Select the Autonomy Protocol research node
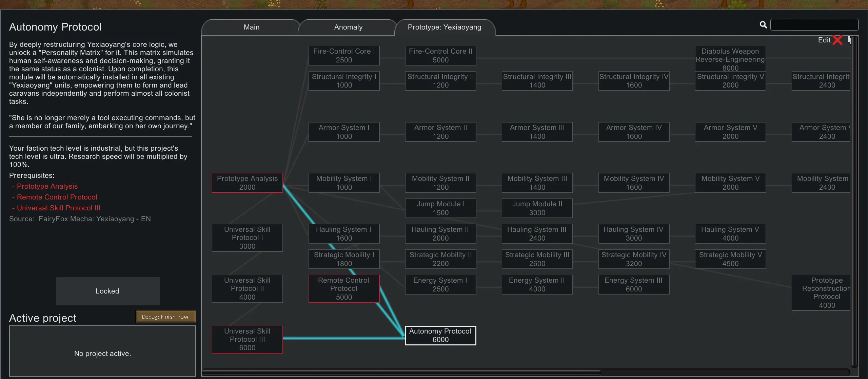 440,335
